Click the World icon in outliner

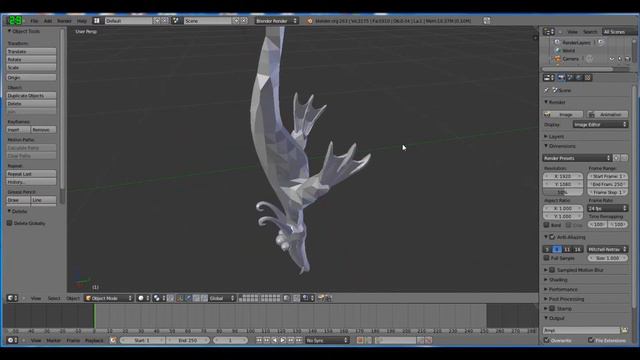558,51
